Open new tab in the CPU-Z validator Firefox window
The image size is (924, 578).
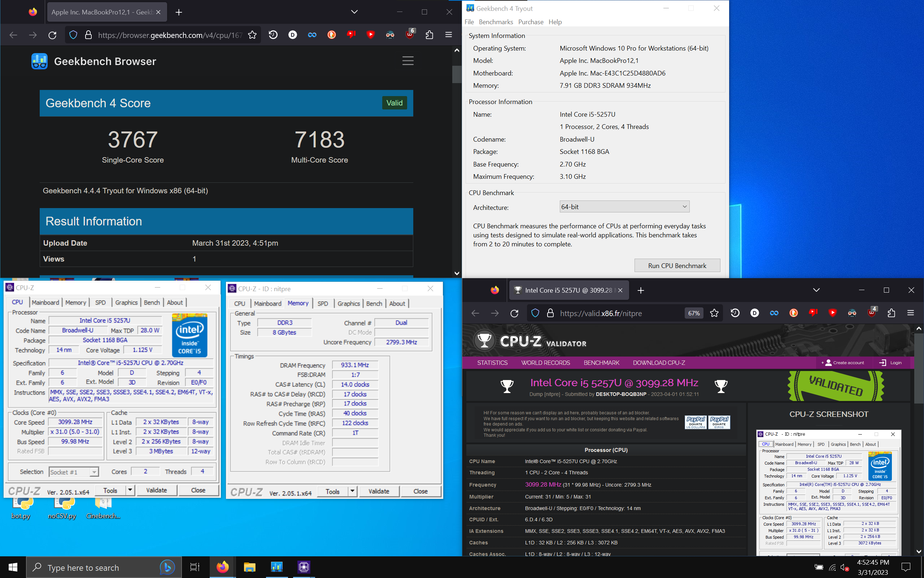641,290
